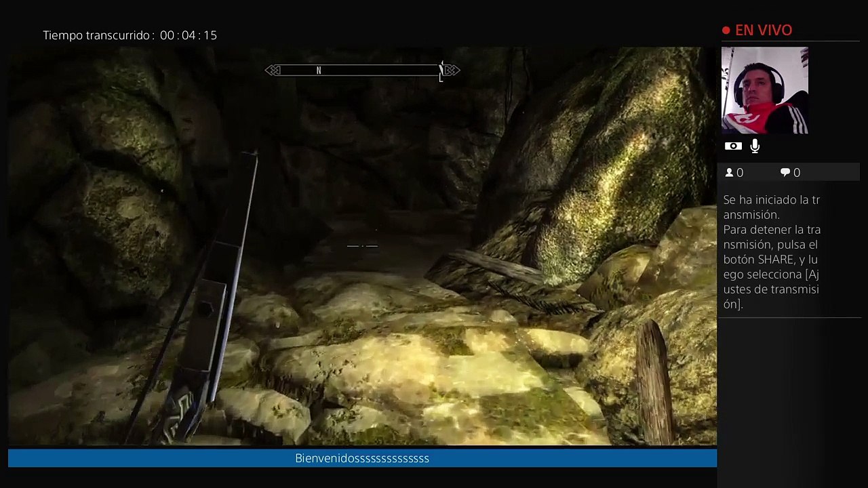Click the compass bar at top of game
Screen dimensions: 868x488
[x=362, y=70]
